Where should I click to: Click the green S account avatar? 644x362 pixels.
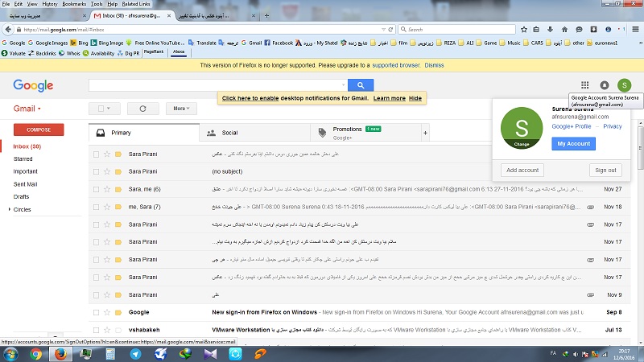click(625, 85)
